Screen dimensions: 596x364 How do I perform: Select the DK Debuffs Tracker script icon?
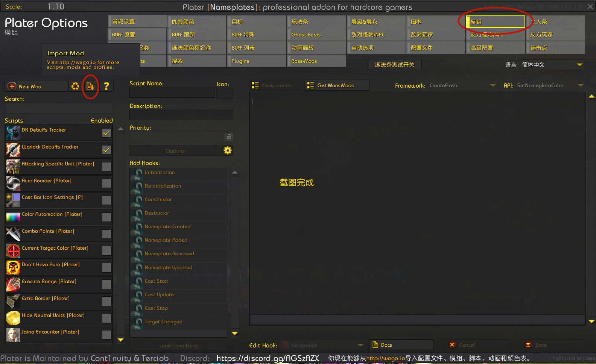click(13, 133)
